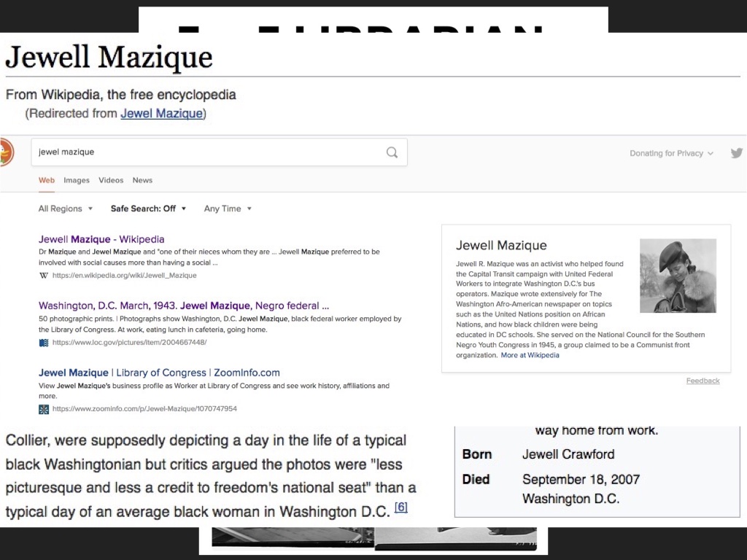Click the en.wikipedia.org result URL
This screenshot has width=747, height=560.
pyautogui.click(x=124, y=275)
